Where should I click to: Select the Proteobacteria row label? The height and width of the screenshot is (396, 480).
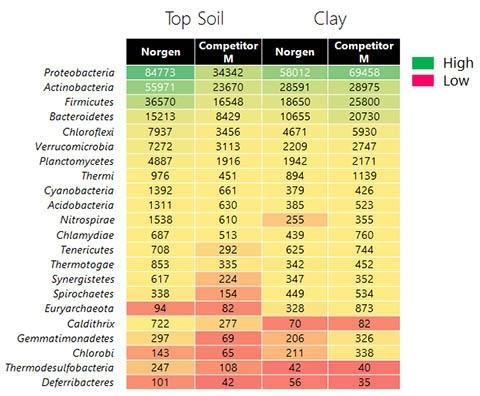79,73
